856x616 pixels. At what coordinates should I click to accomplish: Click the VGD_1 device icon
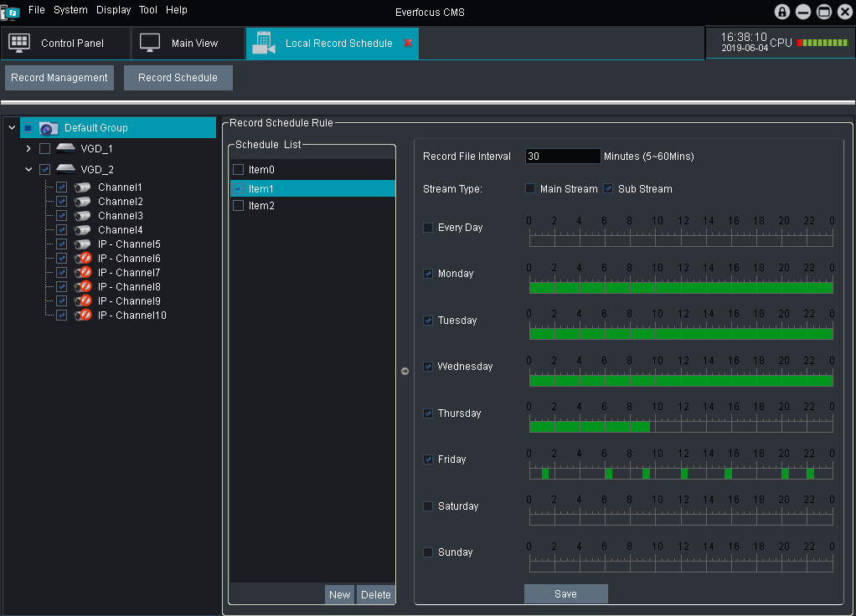(x=66, y=149)
